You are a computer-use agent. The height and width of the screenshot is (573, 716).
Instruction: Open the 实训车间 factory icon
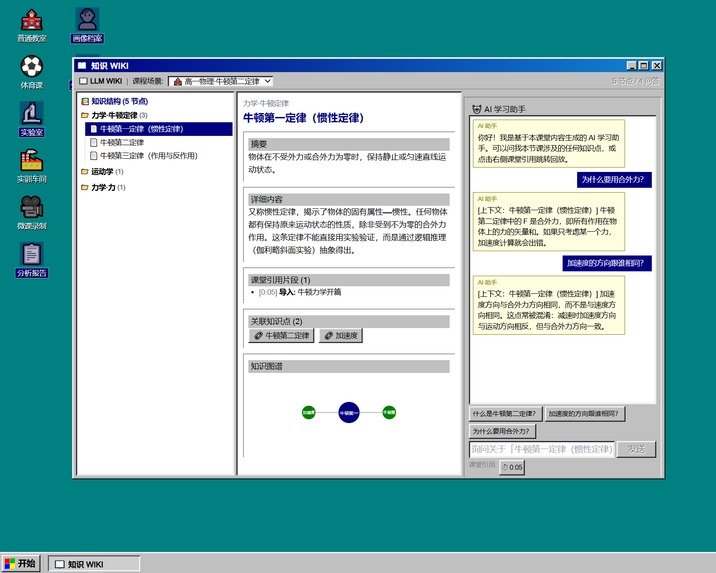[32, 166]
